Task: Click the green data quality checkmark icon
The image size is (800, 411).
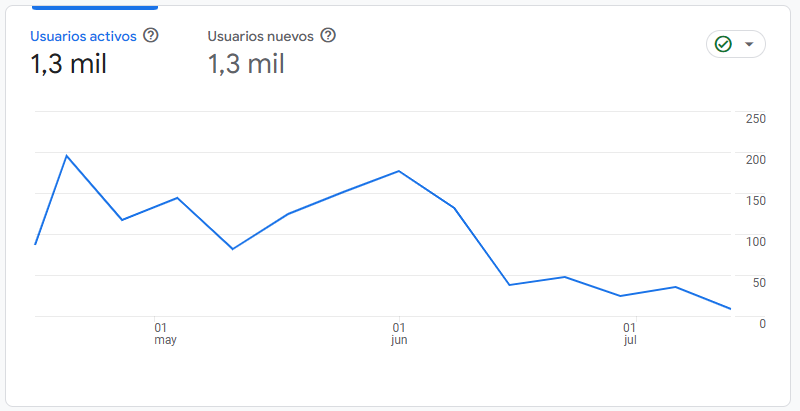Action: [723, 44]
